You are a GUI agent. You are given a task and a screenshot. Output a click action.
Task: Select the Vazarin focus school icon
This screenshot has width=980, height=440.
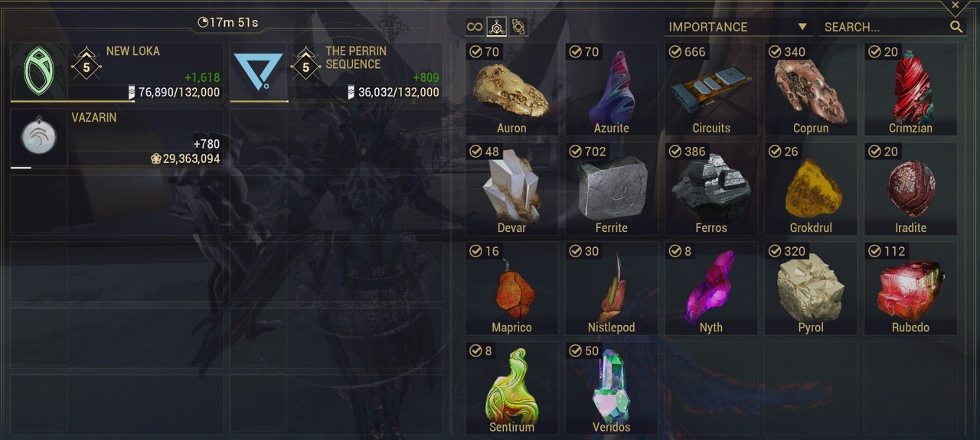point(38,135)
